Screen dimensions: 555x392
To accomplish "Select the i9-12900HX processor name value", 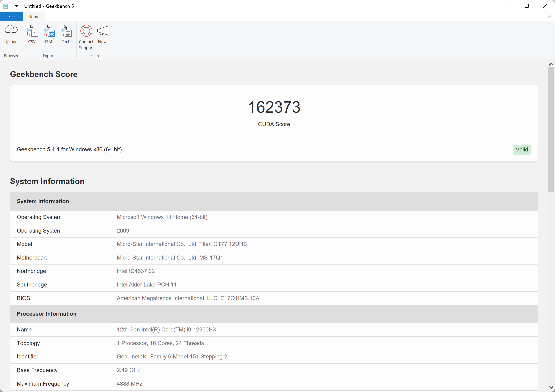I will tap(166, 329).
